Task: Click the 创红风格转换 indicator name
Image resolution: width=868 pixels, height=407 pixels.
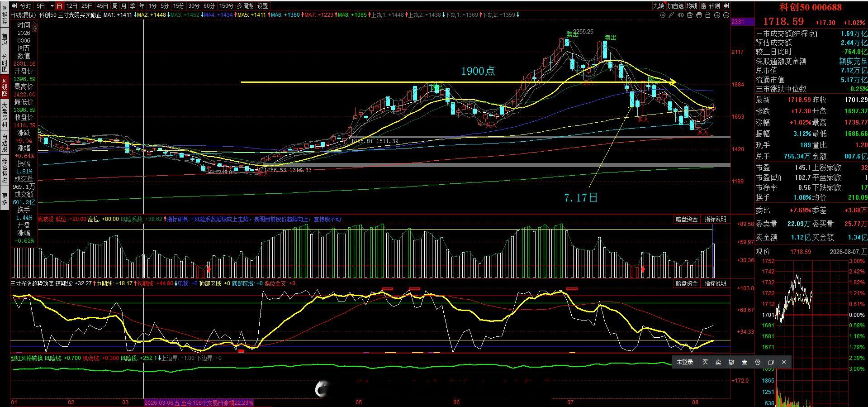Action: tap(27, 358)
